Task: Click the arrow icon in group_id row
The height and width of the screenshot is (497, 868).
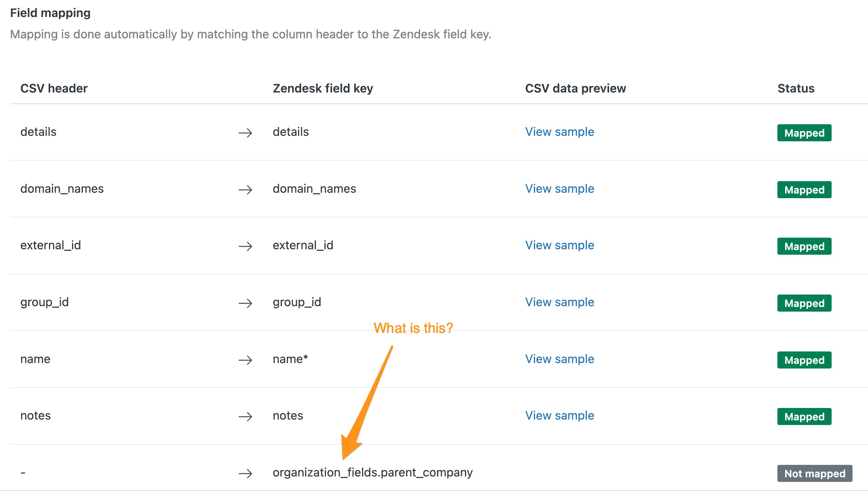Action: point(245,303)
